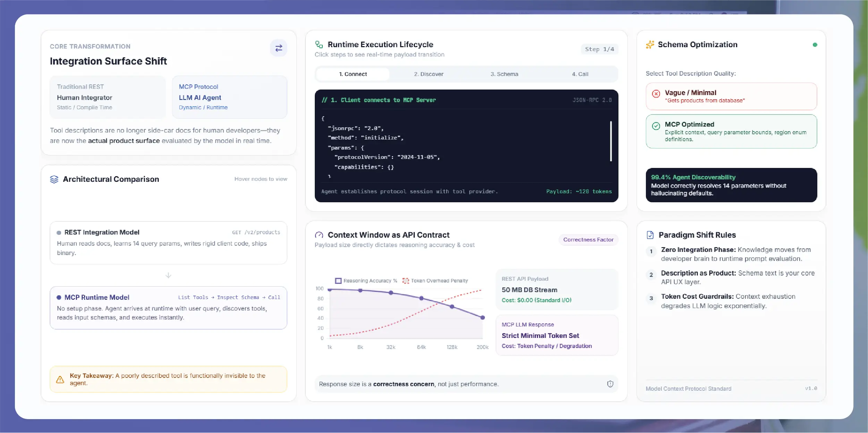
Task: Click rule 1 Zero Integration Phase
Action: [731, 254]
